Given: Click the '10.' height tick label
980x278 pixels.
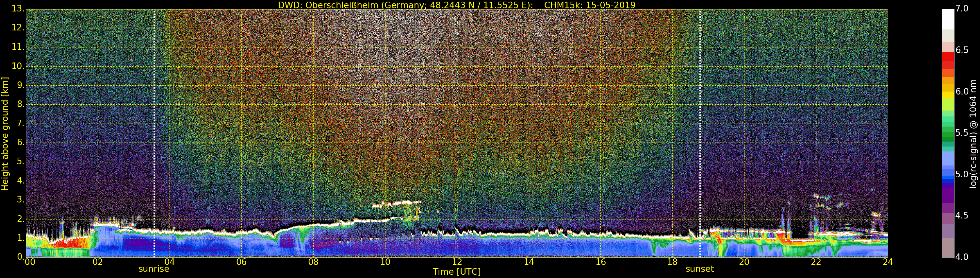Looking at the screenshot, I should pos(18,66).
